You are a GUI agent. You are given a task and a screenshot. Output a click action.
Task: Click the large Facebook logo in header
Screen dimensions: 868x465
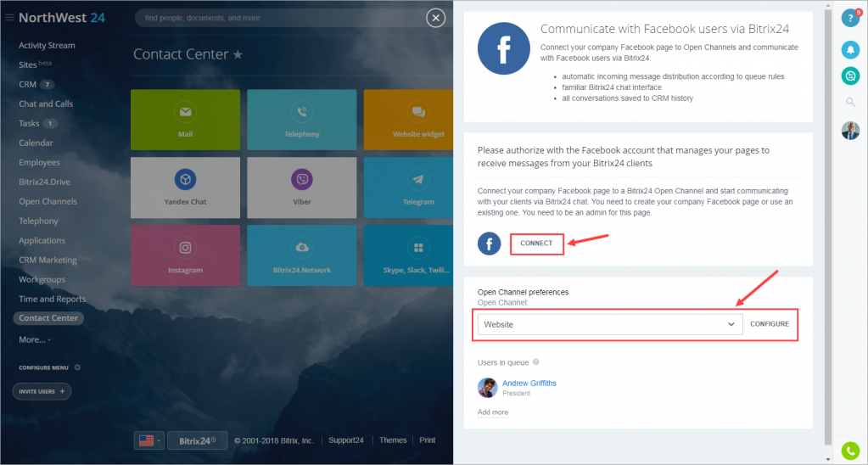pos(504,48)
